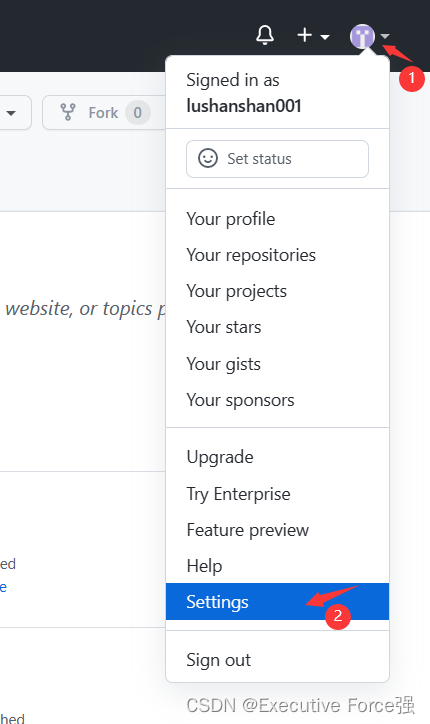Click the fork icon on Fork button

tap(68, 112)
